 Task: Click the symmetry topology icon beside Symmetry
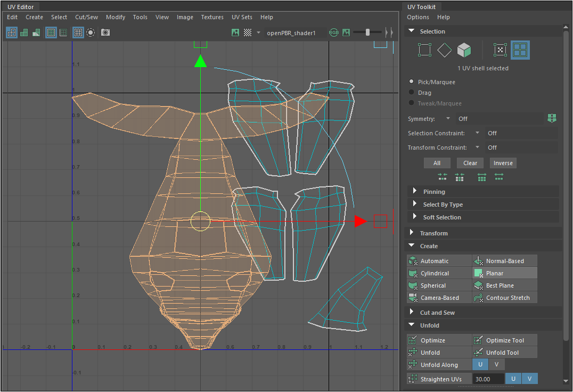tap(552, 118)
